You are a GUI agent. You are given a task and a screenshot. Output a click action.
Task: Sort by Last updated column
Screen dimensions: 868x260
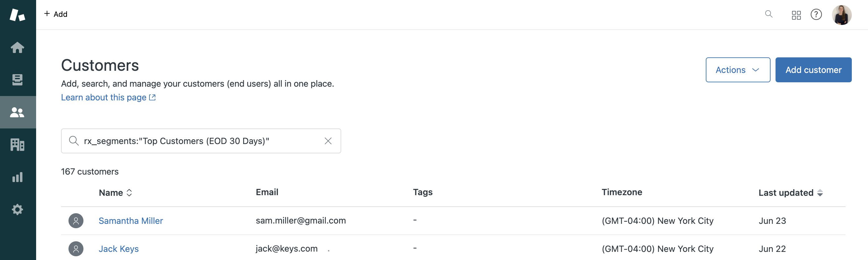(790, 193)
